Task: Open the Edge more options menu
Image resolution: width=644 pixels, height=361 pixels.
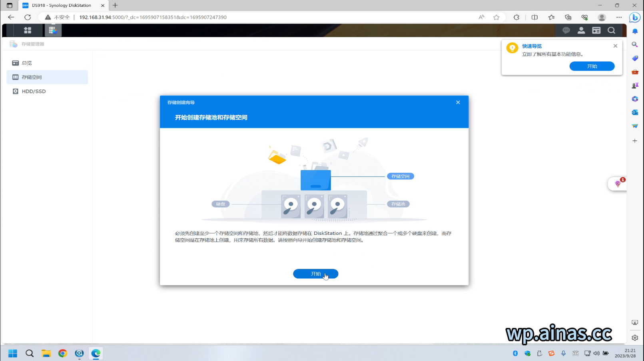Action: [619, 17]
